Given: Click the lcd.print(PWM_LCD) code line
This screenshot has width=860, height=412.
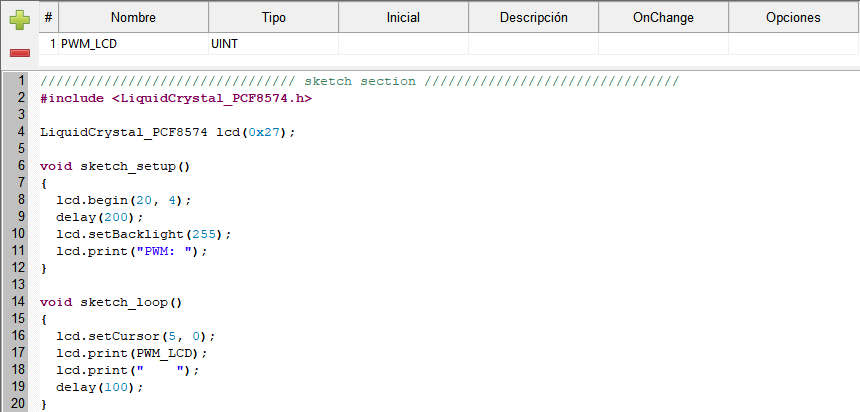Looking at the screenshot, I should click(132, 353).
